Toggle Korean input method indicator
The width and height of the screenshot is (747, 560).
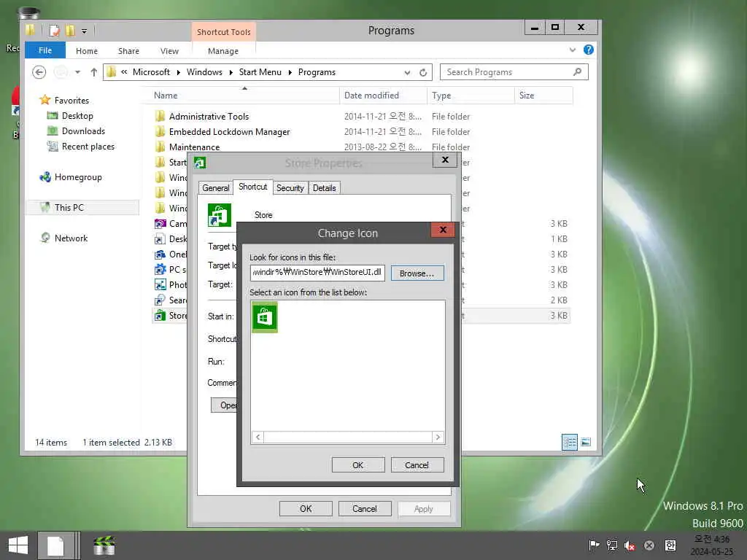(670, 545)
